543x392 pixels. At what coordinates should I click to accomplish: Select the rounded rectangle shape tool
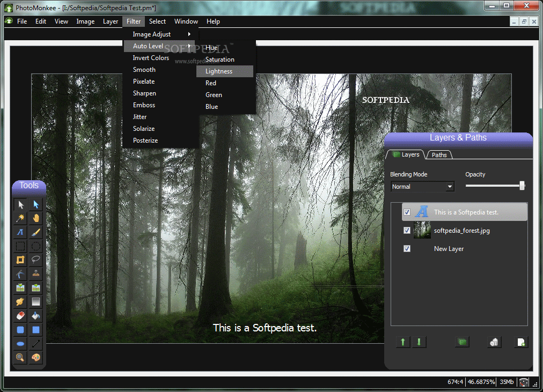(20, 330)
